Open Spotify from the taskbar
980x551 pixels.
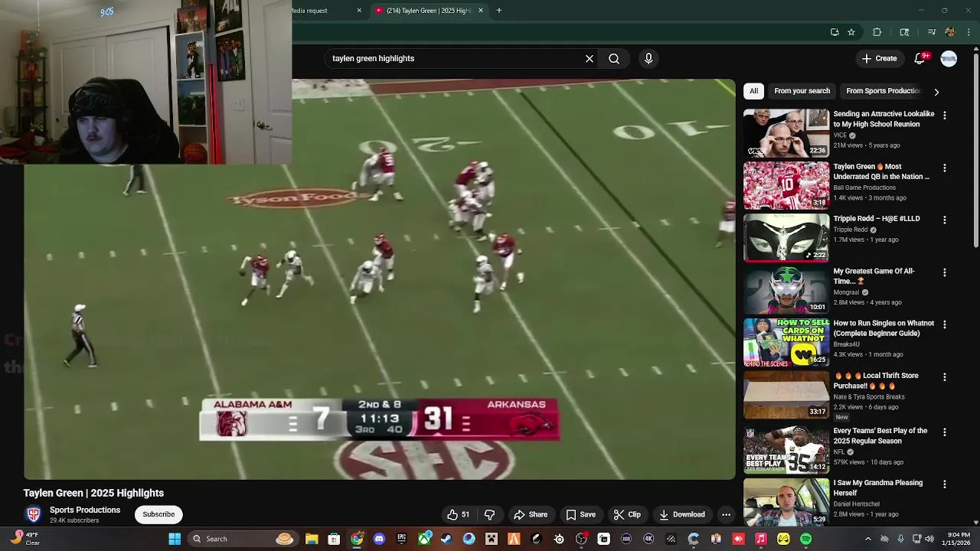(x=805, y=539)
